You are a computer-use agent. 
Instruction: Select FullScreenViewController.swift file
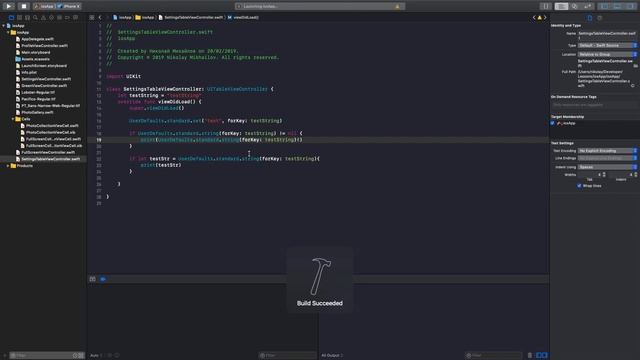48,152
